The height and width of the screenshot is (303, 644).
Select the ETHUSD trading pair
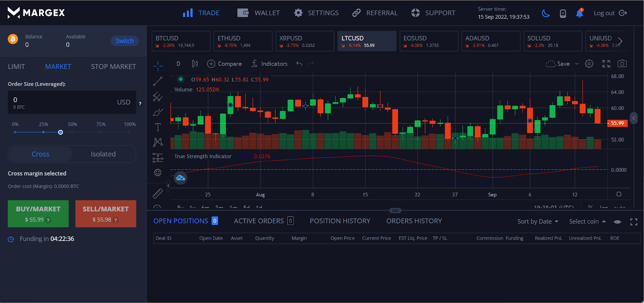243,41
